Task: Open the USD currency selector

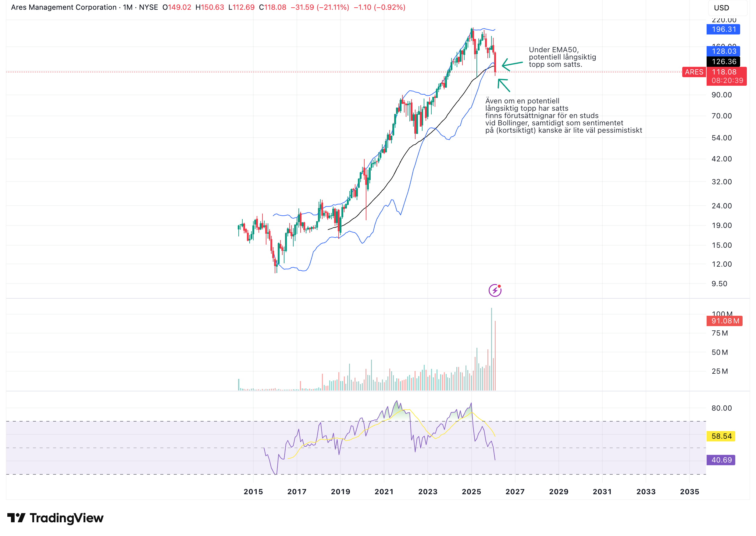Action: coord(727,8)
